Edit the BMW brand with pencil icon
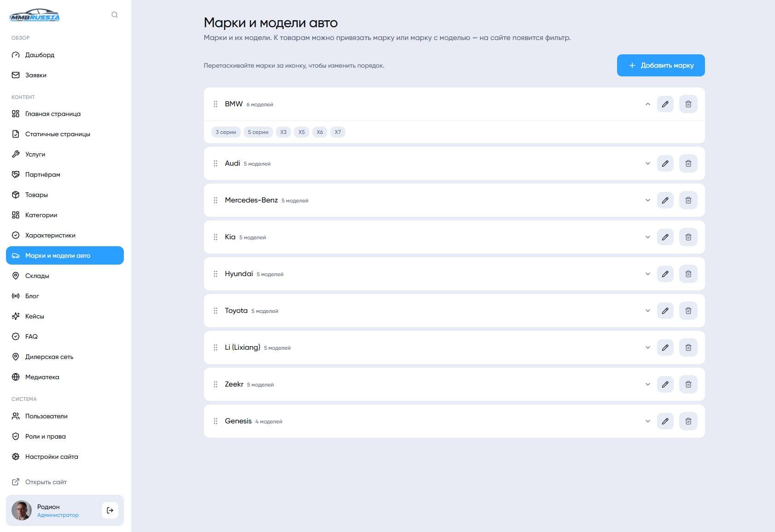The height and width of the screenshot is (532, 775). 665,104
